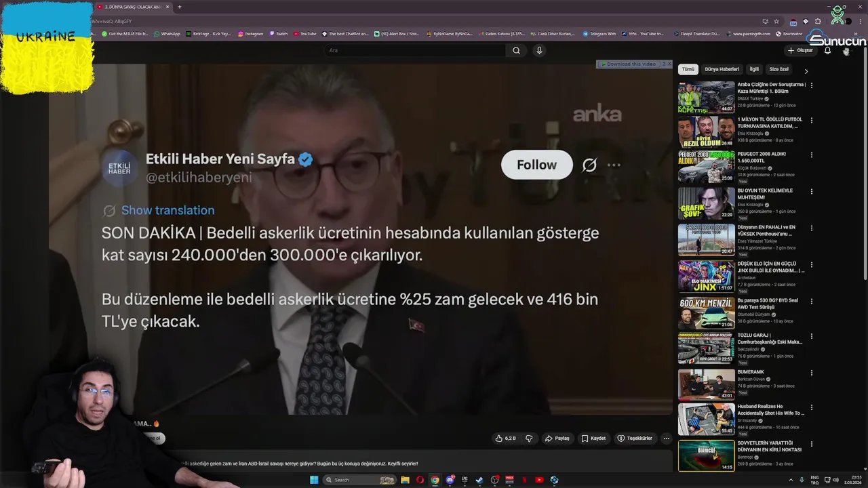The image size is (868, 488).
Task: Open Discord from the taskbar
Action: (450, 480)
